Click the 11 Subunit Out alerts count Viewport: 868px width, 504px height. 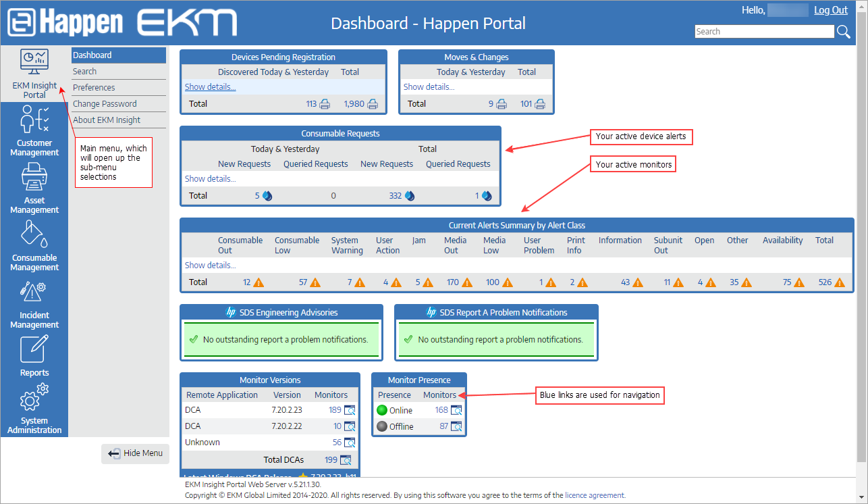pyautogui.click(x=668, y=282)
